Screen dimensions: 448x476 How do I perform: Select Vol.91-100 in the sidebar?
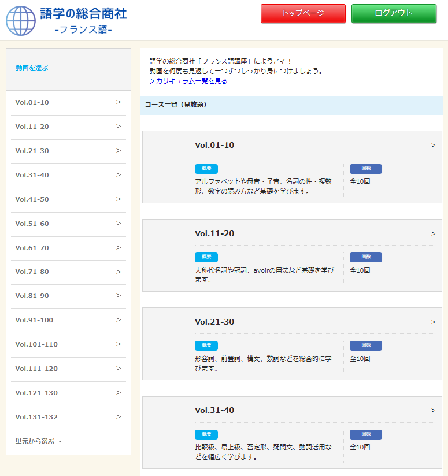34,320
